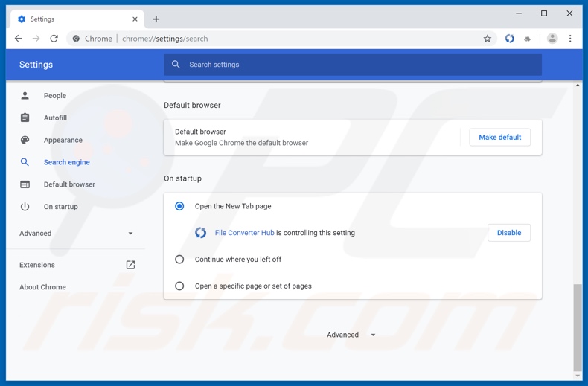Click the Search settings input field
The width and height of the screenshot is (588, 386).
[x=353, y=65]
